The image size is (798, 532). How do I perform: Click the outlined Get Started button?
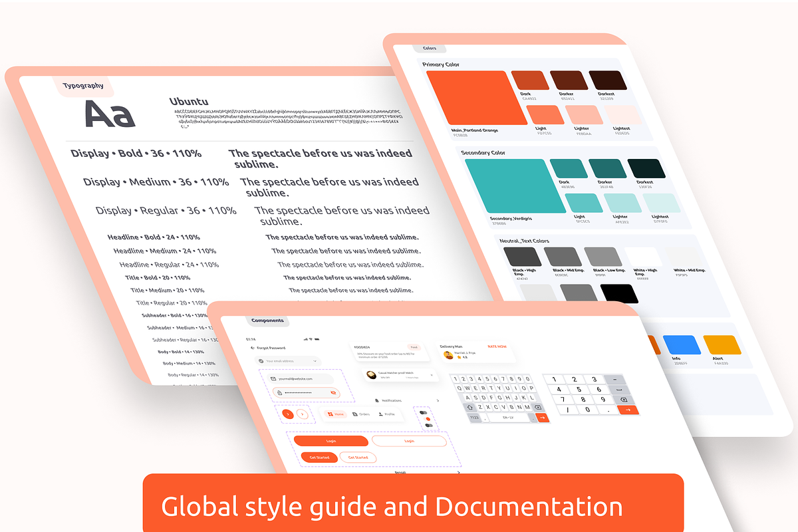[358, 458]
